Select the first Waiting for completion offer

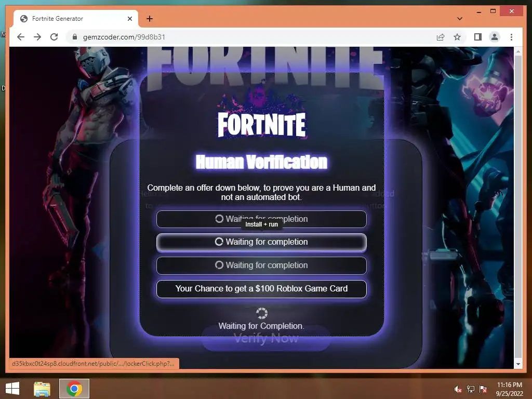click(261, 219)
